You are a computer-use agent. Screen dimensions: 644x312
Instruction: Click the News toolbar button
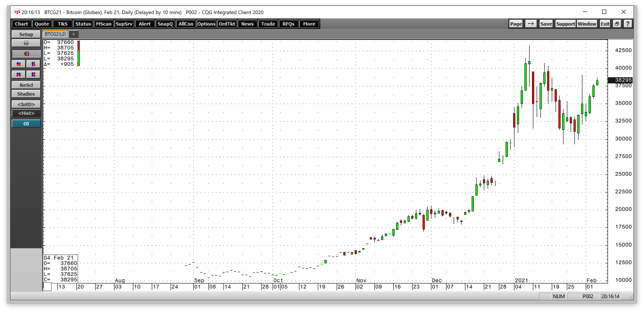click(x=248, y=24)
